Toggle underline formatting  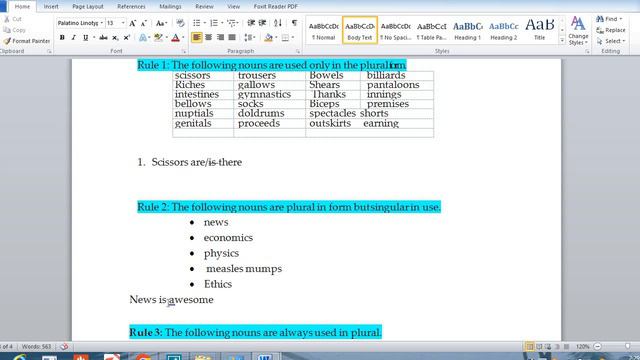point(85,38)
